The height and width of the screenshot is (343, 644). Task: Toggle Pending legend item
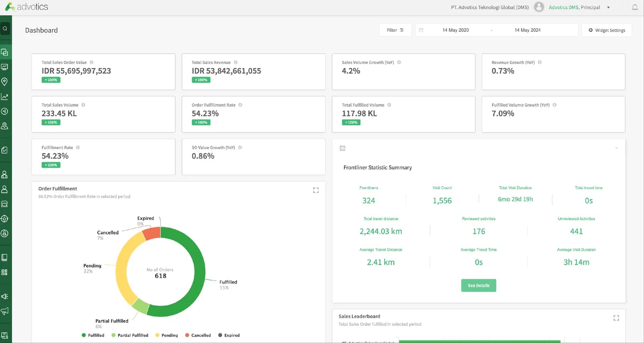(167, 335)
